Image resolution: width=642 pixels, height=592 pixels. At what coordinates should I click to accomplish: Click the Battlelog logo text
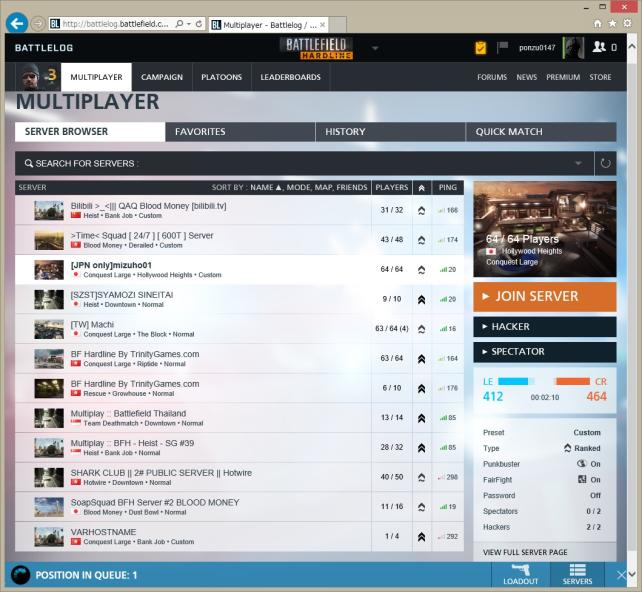pos(44,48)
